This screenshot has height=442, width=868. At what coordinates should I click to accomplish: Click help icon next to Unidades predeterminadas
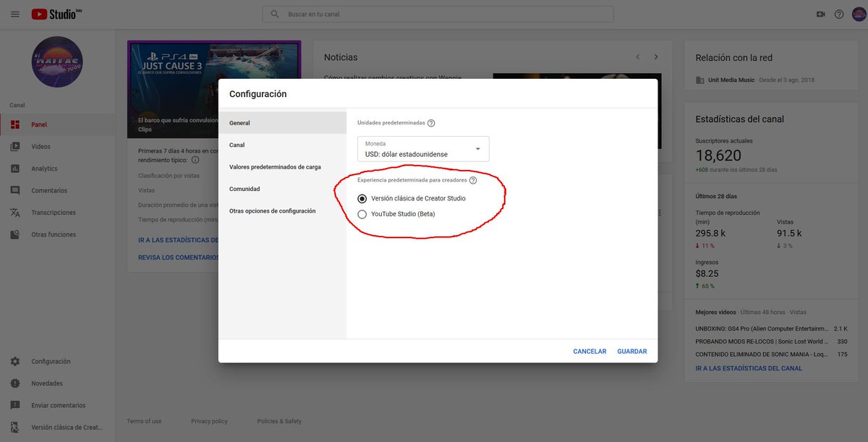431,123
